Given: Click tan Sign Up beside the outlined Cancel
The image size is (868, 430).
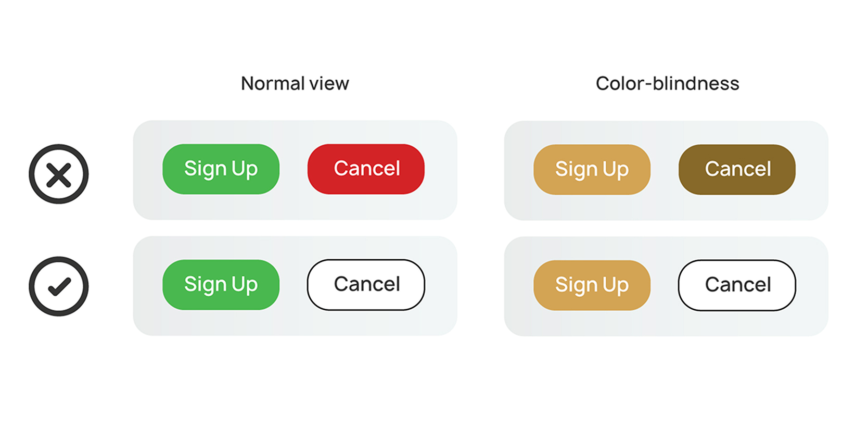Looking at the screenshot, I should point(592,285).
